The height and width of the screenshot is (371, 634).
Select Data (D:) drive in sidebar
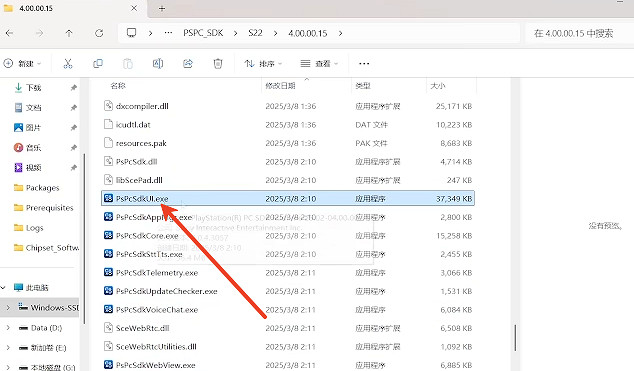46,328
